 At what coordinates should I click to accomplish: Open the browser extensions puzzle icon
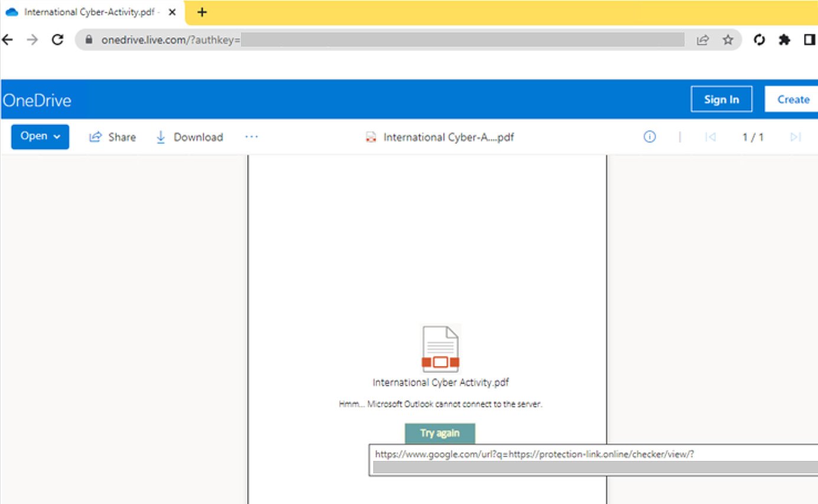(x=784, y=40)
